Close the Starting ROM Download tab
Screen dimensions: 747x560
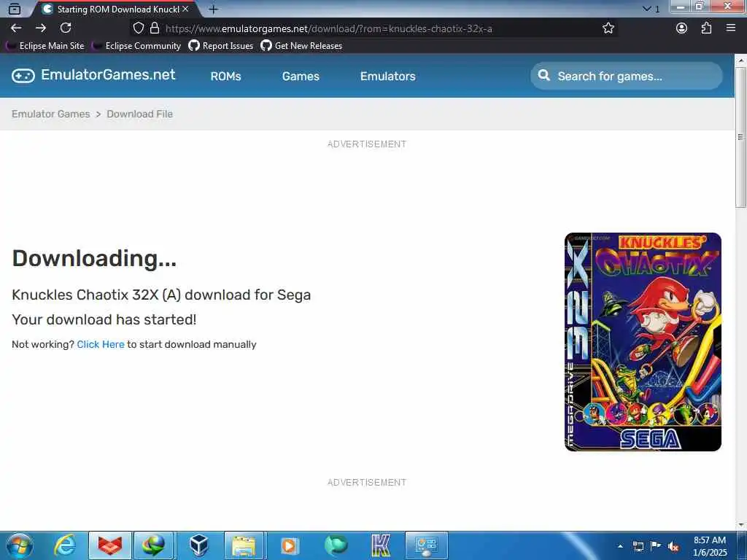pyautogui.click(x=185, y=9)
